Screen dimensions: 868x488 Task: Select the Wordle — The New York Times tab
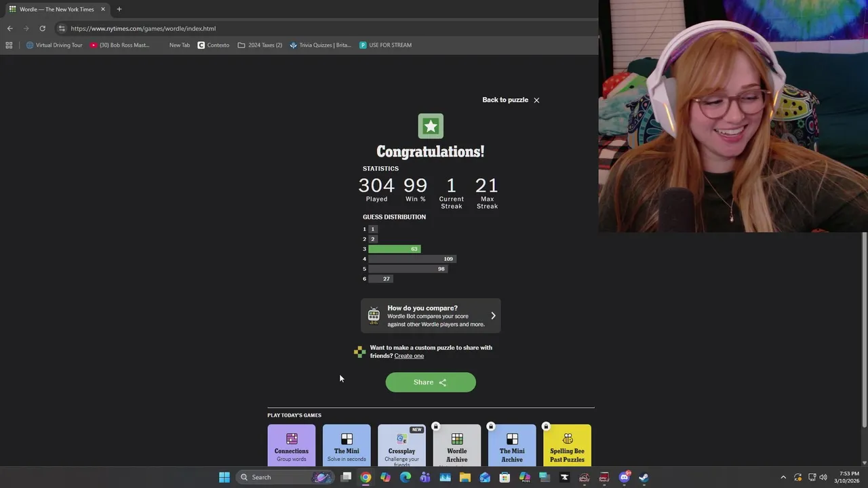[56, 9]
